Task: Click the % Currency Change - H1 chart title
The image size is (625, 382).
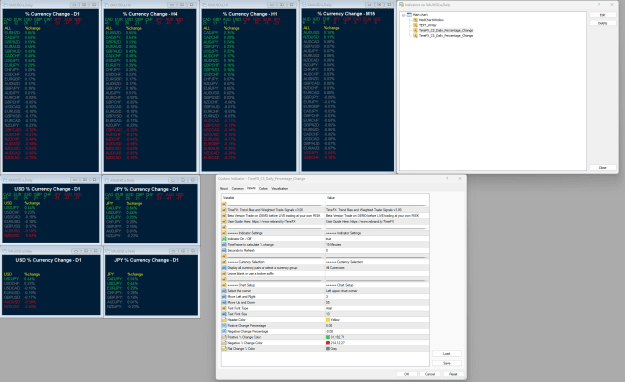Action: (250, 14)
